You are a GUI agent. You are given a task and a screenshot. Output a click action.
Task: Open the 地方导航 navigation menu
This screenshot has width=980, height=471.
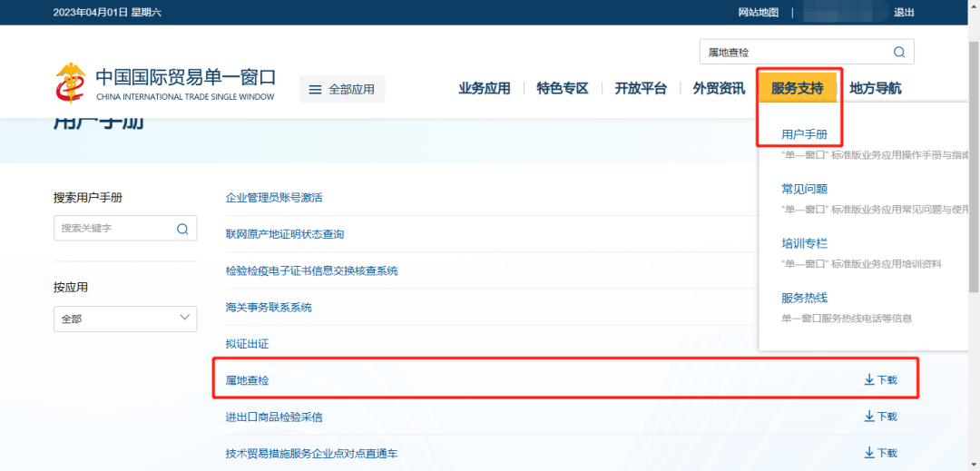tap(875, 88)
